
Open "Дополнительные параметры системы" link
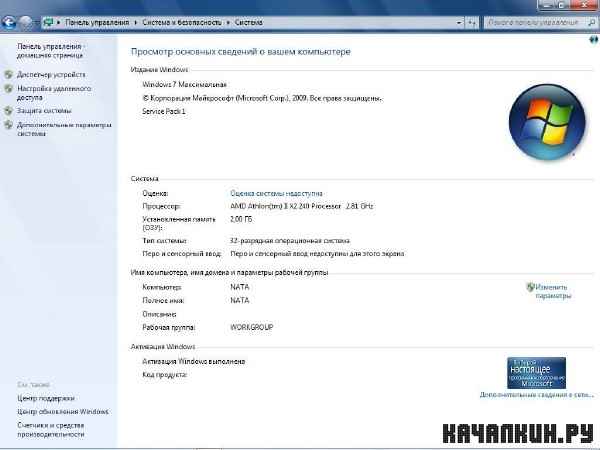coord(64,129)
